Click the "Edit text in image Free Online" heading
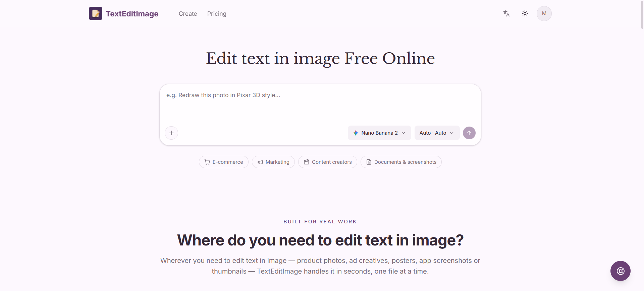The height and width of the screenshot is (291, 644). pos(320,59)
